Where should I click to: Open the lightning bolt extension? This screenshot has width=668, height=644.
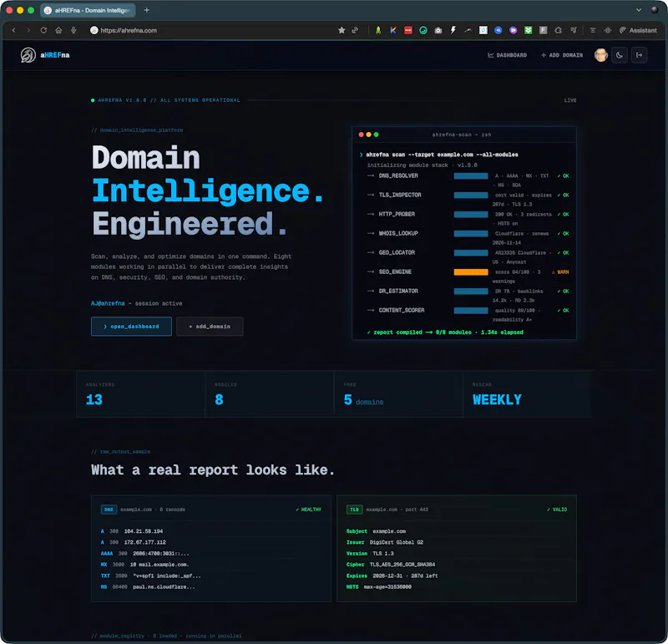[x=453, y=30]
